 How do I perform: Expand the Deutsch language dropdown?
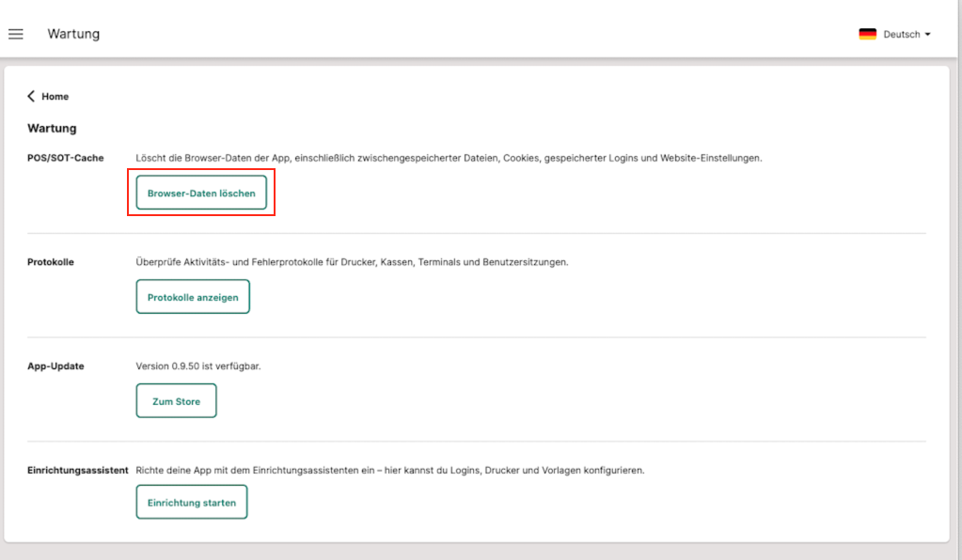[901, 34]
